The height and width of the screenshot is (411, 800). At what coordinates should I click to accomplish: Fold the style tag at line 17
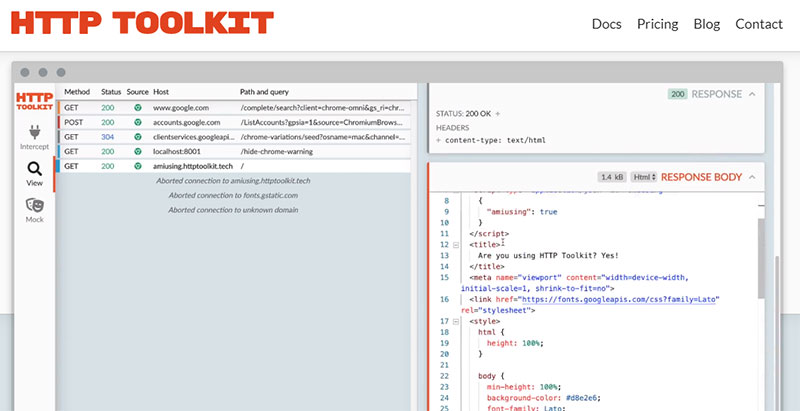(456, 321)
